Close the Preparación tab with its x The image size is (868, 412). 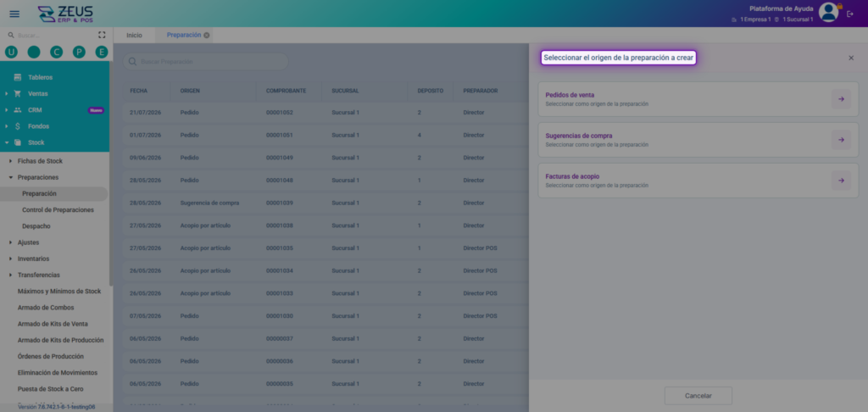click(x=207, y=35)
